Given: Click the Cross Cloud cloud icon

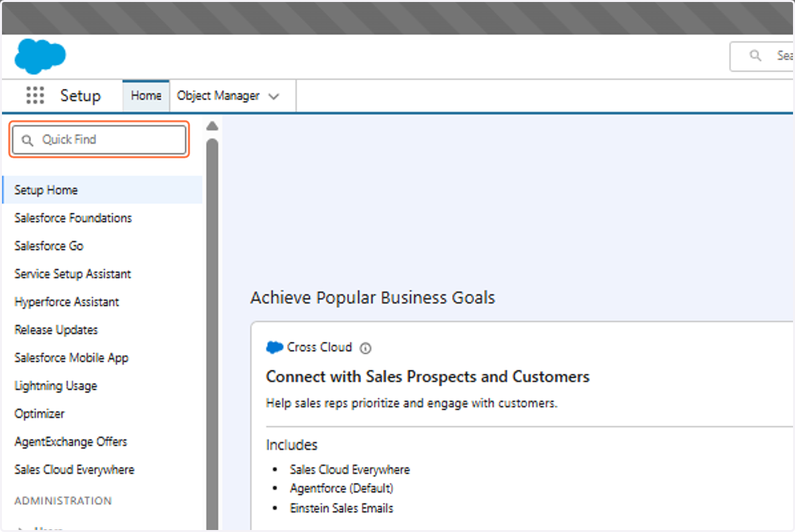Looking at the screenshot, I should [275, 348].
